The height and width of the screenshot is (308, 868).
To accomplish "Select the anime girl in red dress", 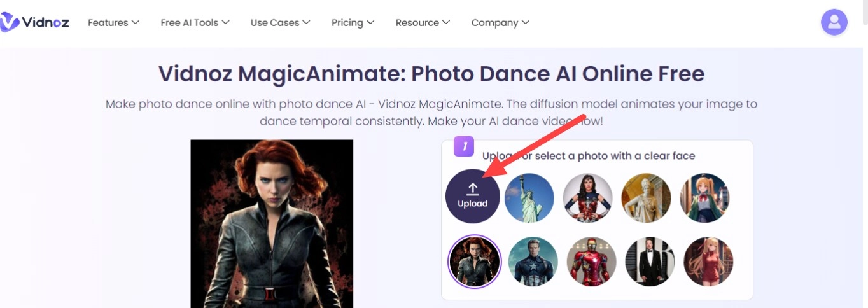I will click(708, 262).
